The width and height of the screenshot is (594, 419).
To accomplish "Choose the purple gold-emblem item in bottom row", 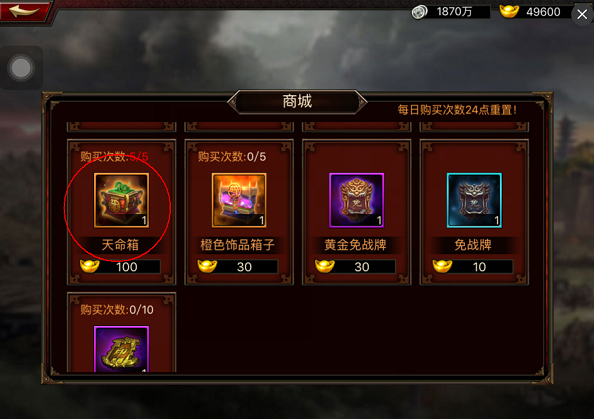I will 121,349.
